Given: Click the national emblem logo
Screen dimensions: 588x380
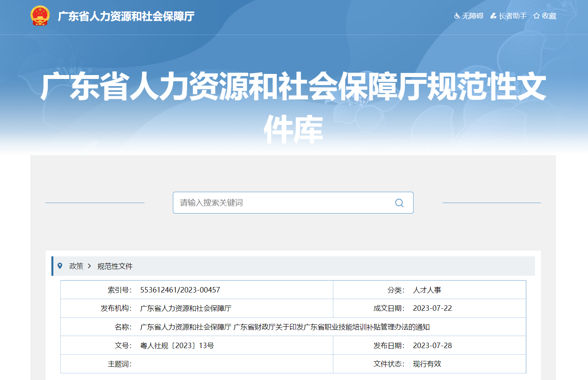Looking at the screenshot, I should pyautogui.click(x=40, y=16).
